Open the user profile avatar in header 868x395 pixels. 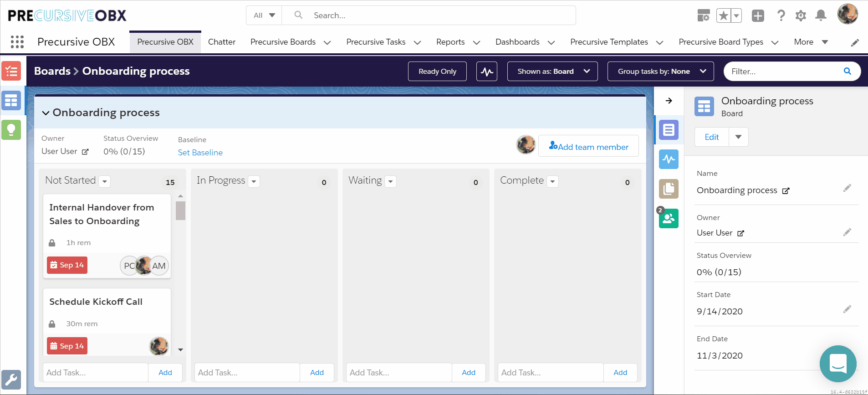pos(848,14)
